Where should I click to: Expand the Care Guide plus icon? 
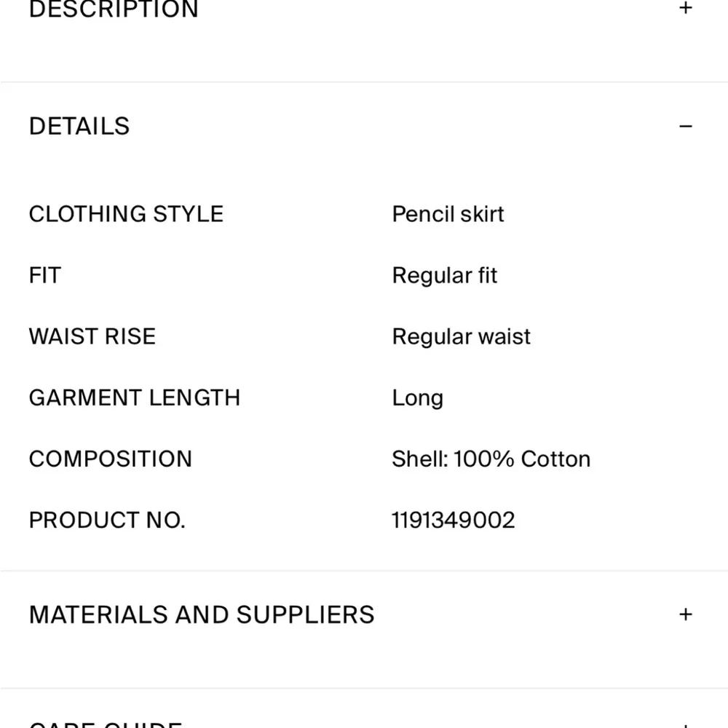(685, 725)
